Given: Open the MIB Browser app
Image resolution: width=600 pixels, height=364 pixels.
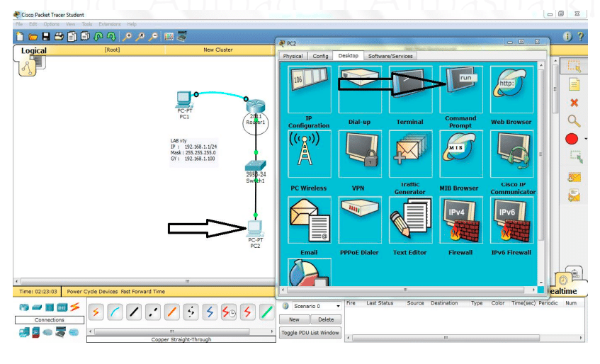Looking at the screenshot, I should click(x=460, y=154).
